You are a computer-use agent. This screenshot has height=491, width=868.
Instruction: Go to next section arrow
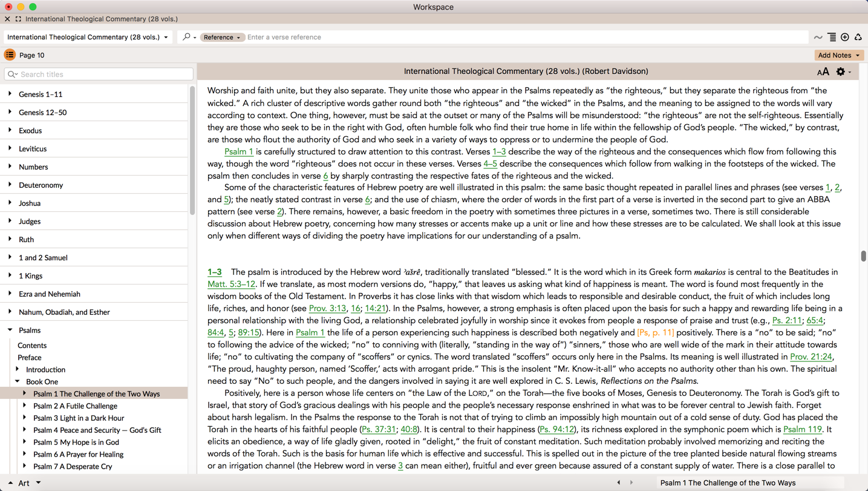pos(631,483)
